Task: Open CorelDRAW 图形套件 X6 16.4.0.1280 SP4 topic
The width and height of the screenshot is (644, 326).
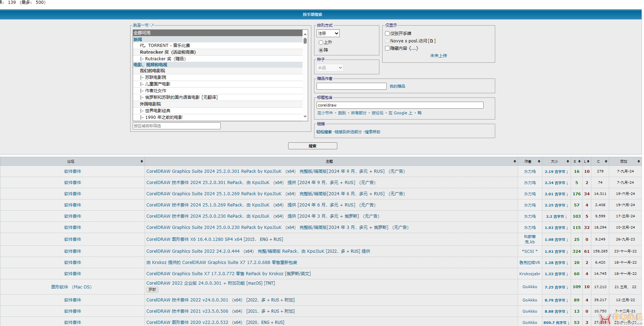Action: (214, 239)
